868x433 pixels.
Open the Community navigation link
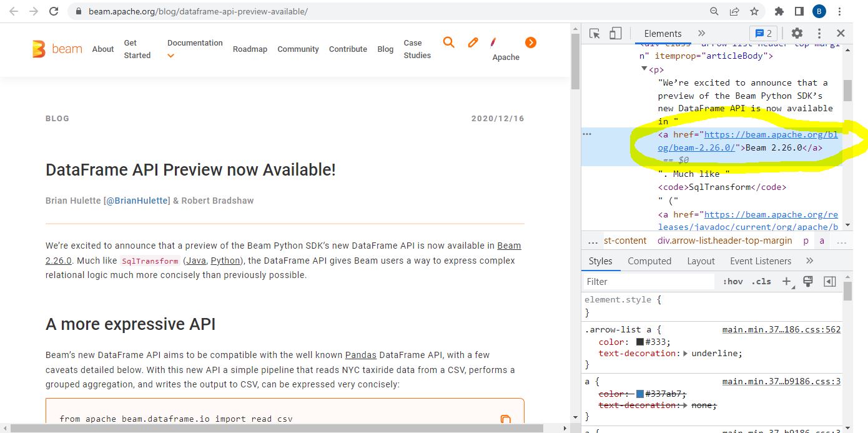[x=298, y=49]
